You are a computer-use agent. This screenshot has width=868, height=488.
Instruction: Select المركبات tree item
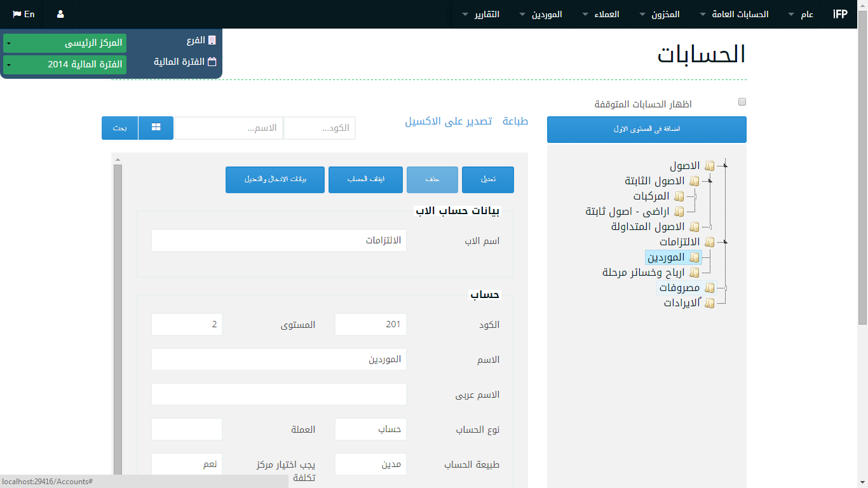coord(651,196)
